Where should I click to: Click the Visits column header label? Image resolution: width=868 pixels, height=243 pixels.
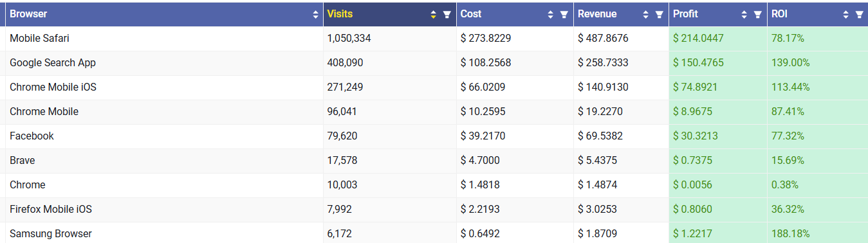tap(340, 14)
